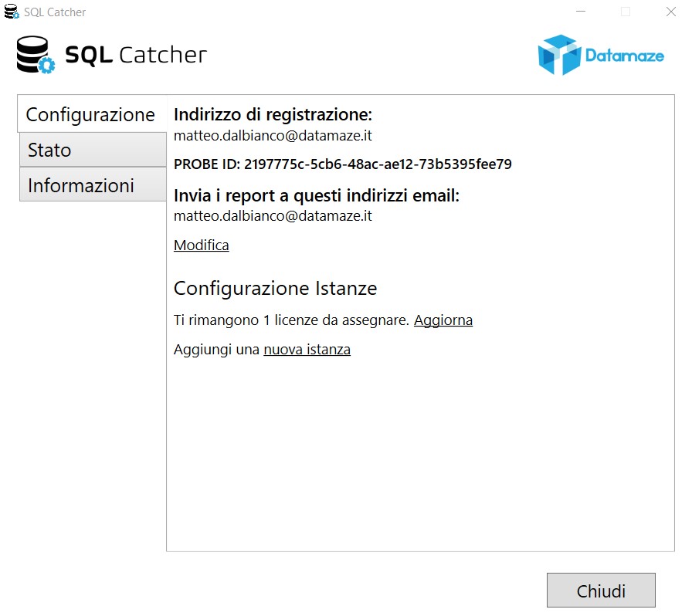Click the report recipient email address
The image size is (692, 616).
tap(273, 216)
